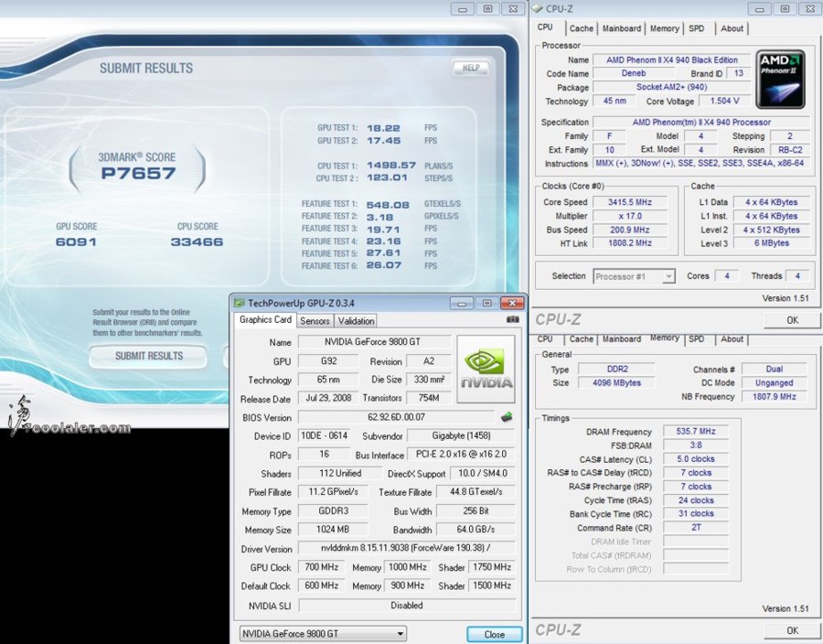Viewport: 823px width, 644px height.
Task: Click the GPU-Z title bar app icon
Action: tap(240, 303)
